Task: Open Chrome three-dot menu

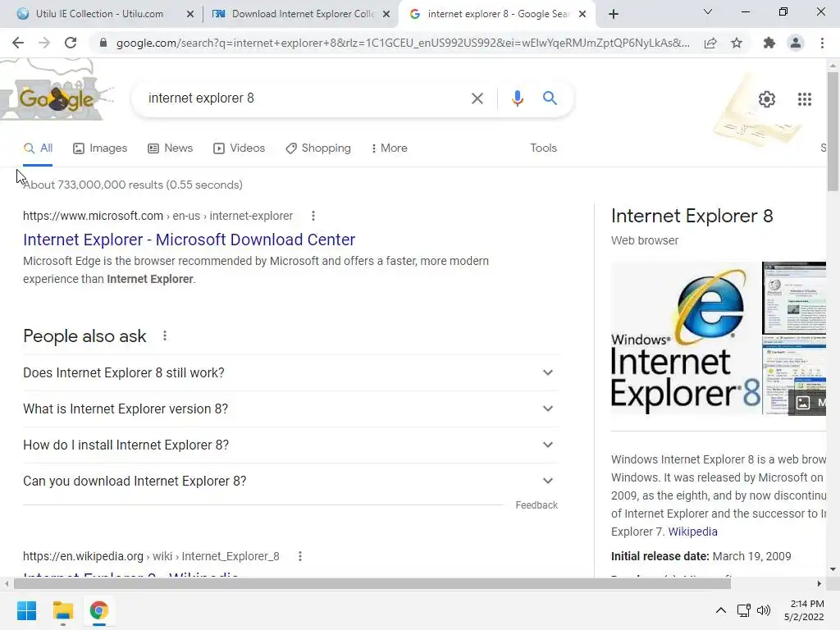Action: click(x=822, y=43)
